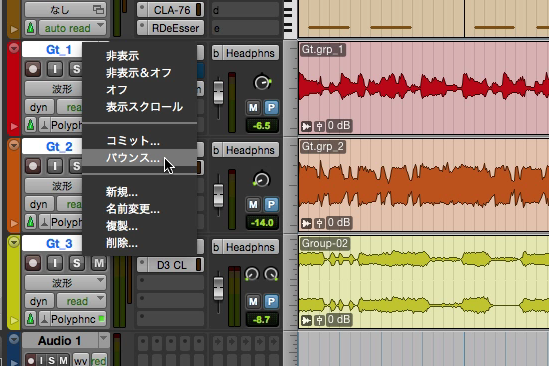
Task: Open the なし selector at top
Action: (65, 10)
